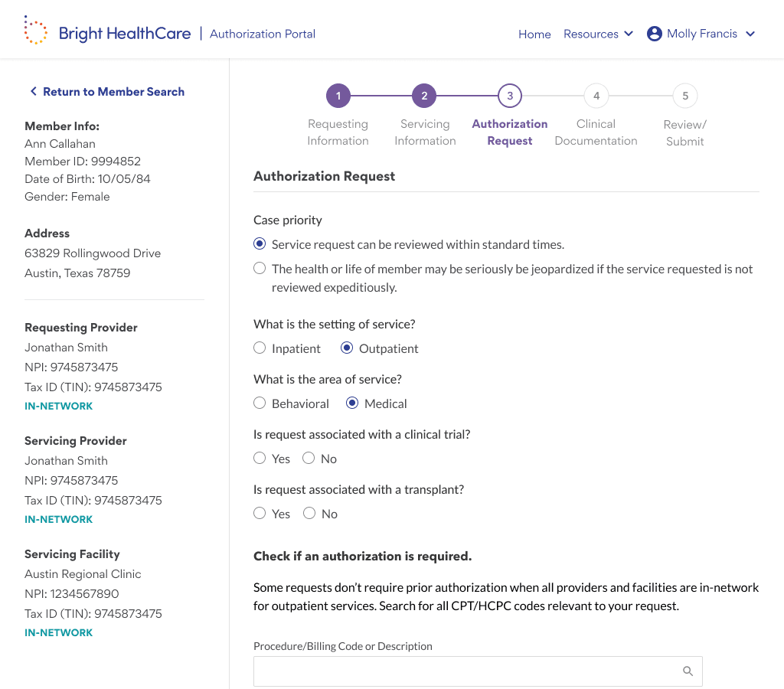Select step 2 circle for Servicing Information
Viewport: 784px width, 689px height.
tap(424, 96)
